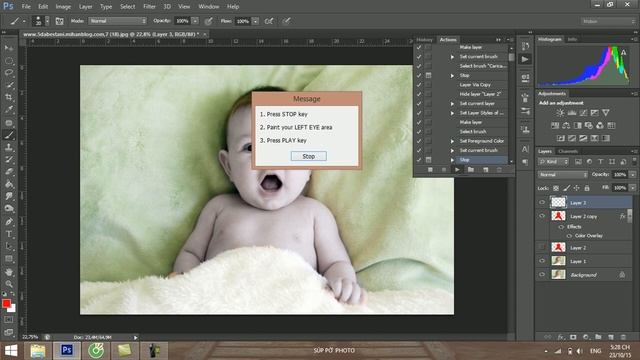This screenshot has height=360, width=640.
Task: Hide Layer 2 copy eye icon
Action: pos(542,216)
